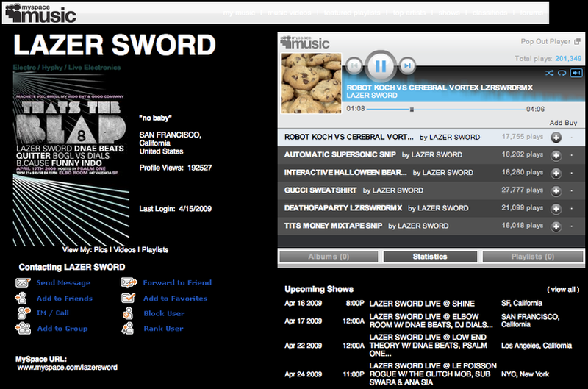Click the THATS THE BLAP flyer image
The image size is (588, 389).
[x=71, y=159]
